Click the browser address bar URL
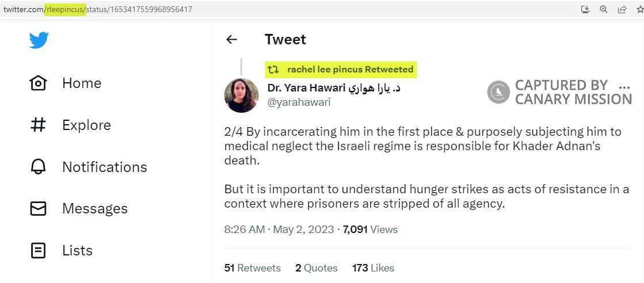 click(98, 9)
